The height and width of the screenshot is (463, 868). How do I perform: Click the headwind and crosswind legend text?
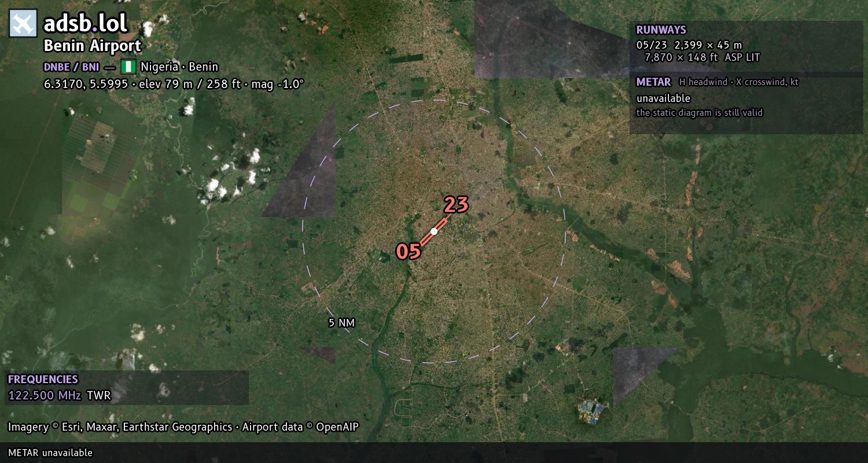coord(738,82)
